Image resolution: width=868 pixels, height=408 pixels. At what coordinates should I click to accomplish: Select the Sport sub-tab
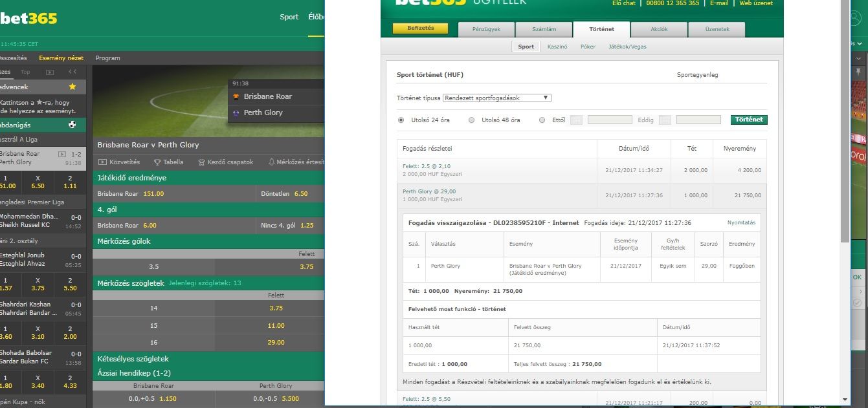[x=526, y=47]
